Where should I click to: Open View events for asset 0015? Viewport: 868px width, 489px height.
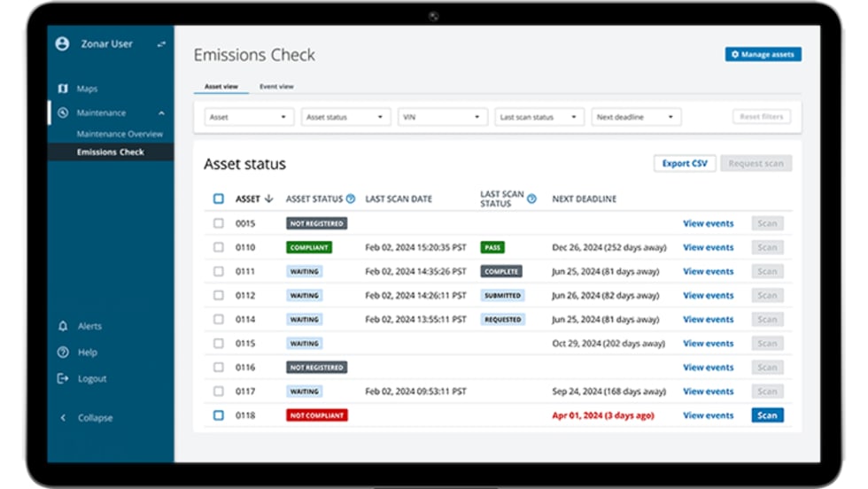(x=708, y=223)
